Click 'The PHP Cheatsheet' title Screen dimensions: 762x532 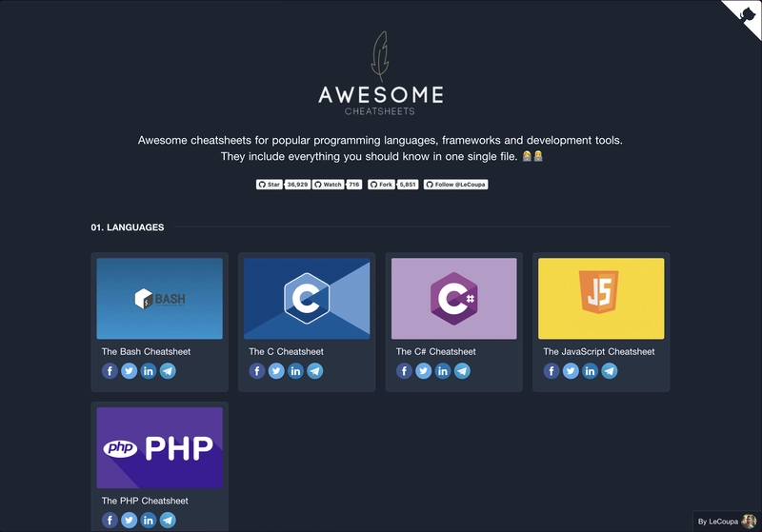[145, 501]
